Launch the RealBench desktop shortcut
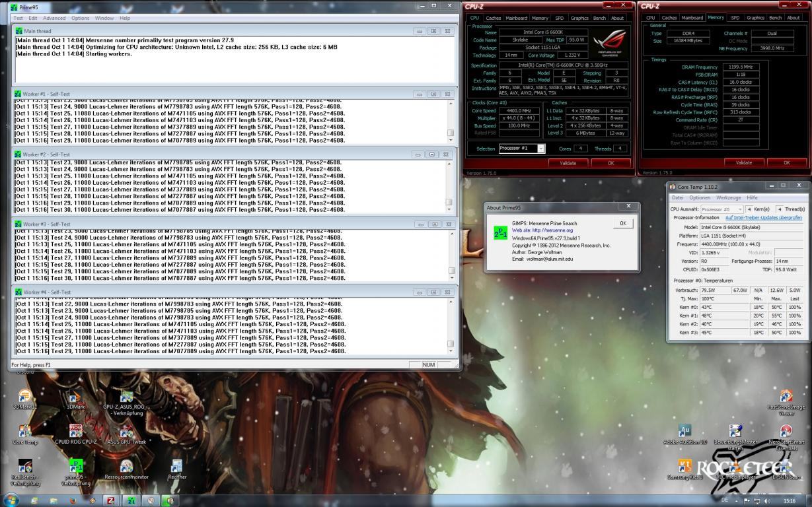 (25, 472)
